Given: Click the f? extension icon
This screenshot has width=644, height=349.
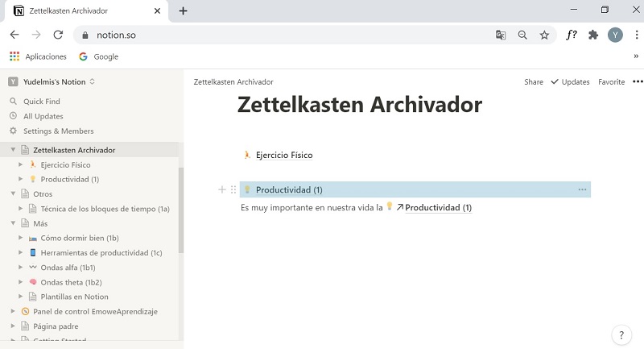Looking at the screenshot, I should pyautogui.click(x=572, y=35).
